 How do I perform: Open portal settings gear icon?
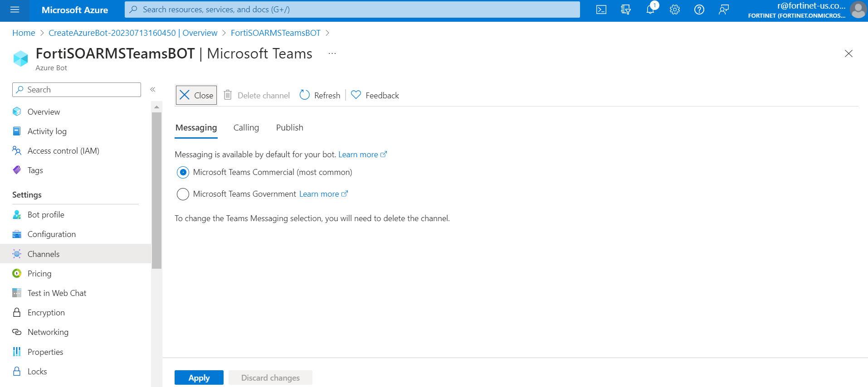675,10
